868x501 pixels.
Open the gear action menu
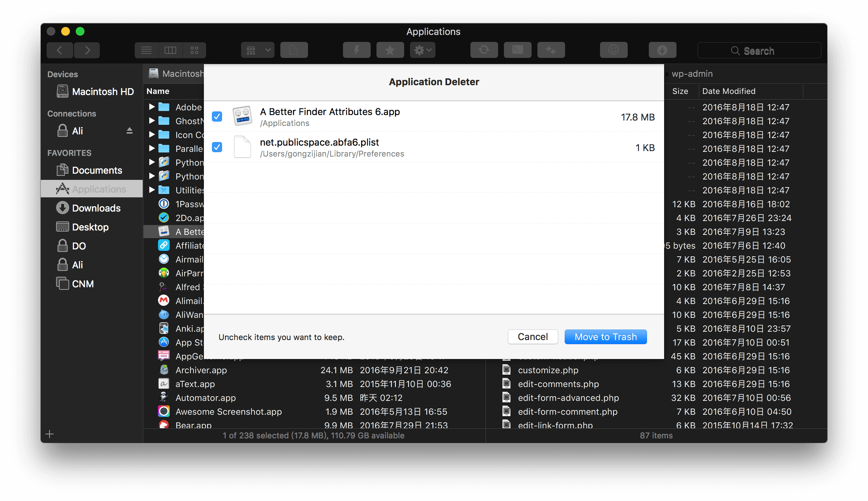(423, 50)
